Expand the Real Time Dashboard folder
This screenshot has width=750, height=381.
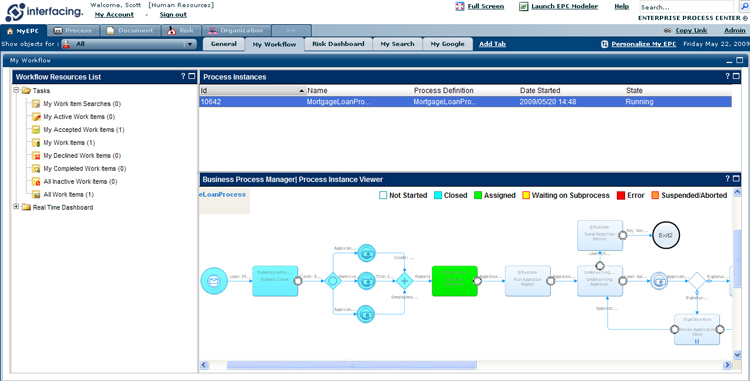(x=16, y=207)
